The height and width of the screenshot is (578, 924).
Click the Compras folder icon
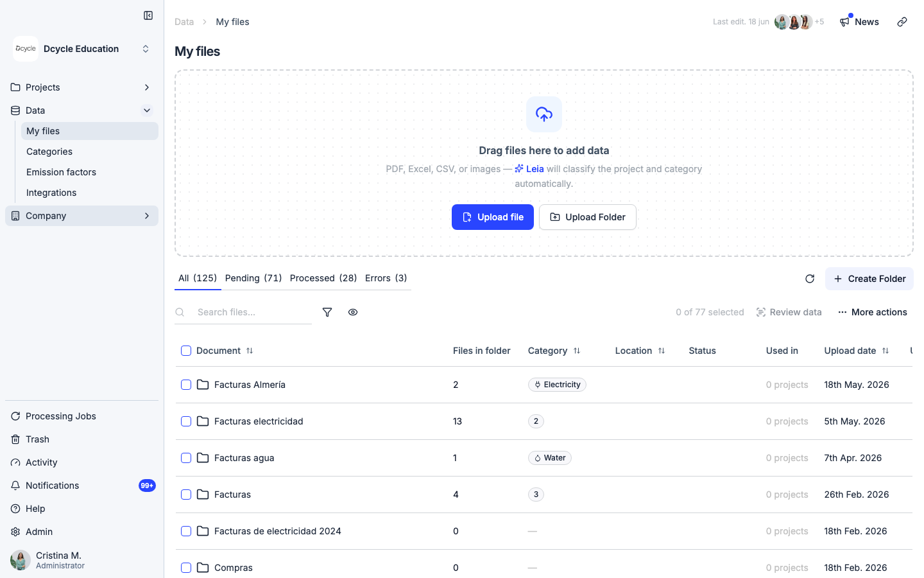[x=203, y=568]
